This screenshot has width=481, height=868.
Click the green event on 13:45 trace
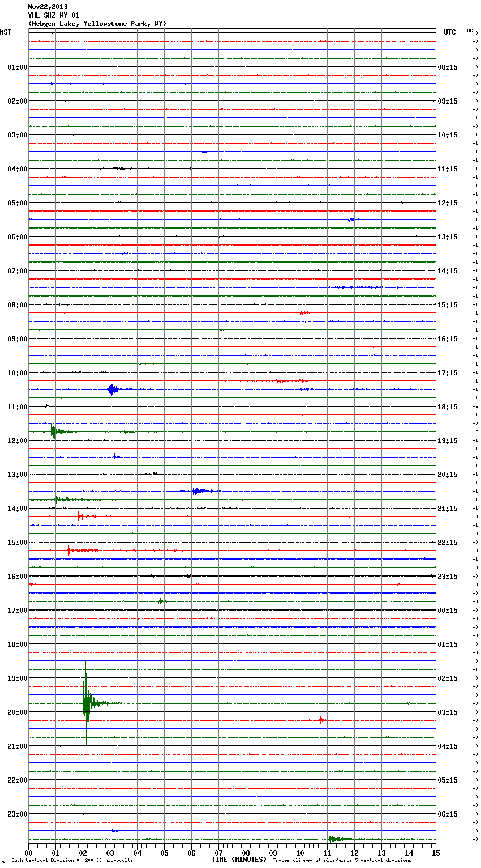[x=65, y=500]
